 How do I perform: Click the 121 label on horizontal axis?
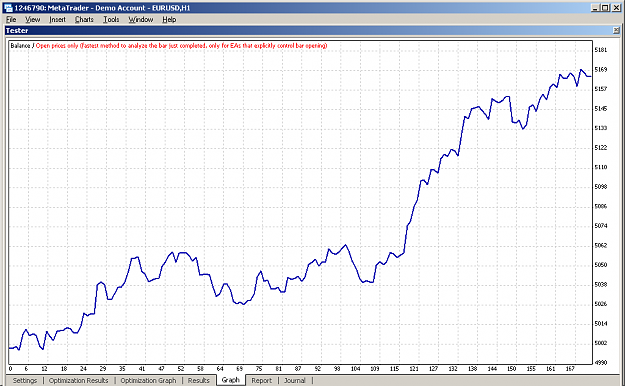pyautogui.click(x=414, y=369)
